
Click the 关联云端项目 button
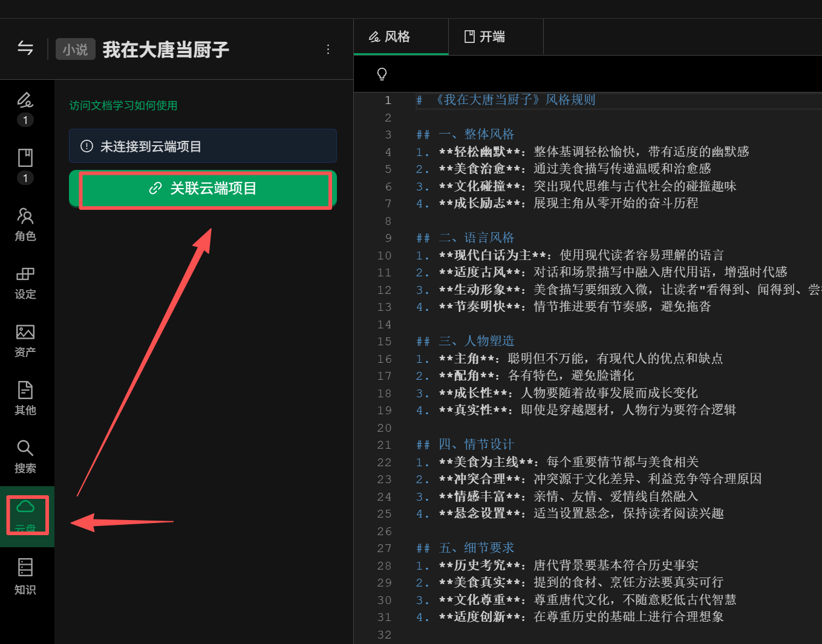tap(203, 189)
